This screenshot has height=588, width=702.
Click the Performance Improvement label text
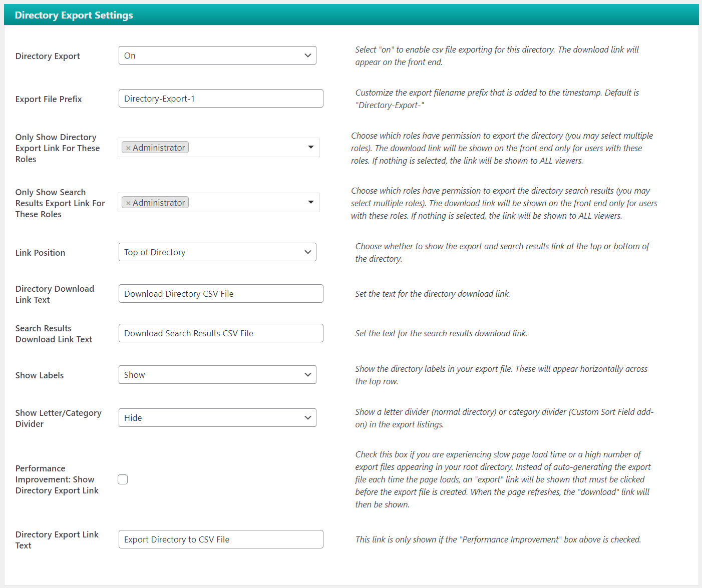click(57, 479)
